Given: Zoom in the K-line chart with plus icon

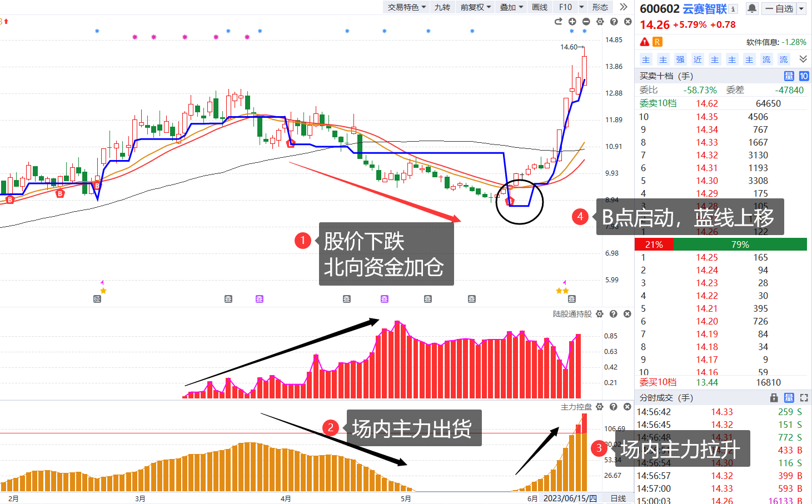Looking at the screenshot, I should (x=572, y=22).
